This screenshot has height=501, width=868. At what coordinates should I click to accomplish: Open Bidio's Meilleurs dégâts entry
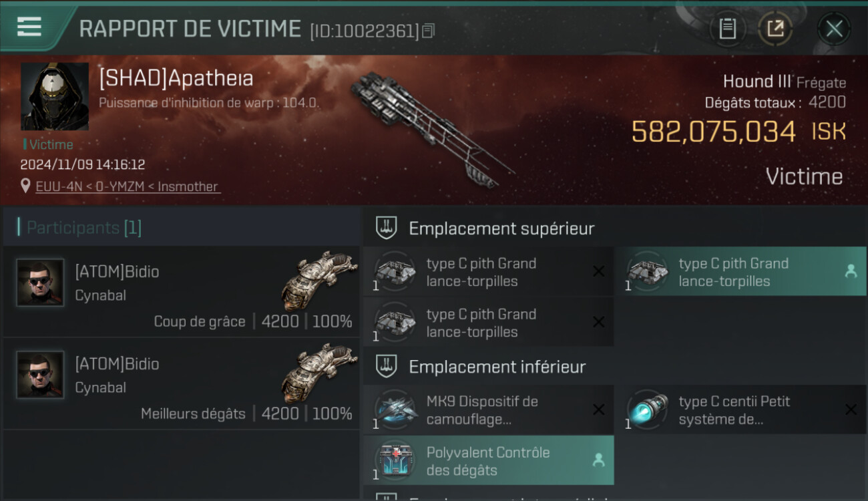click(181, 383)
